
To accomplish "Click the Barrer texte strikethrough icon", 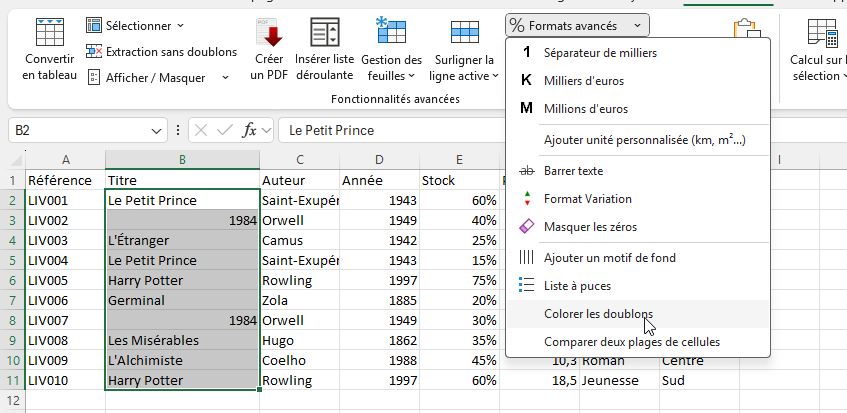I will [x=526, y=171].
